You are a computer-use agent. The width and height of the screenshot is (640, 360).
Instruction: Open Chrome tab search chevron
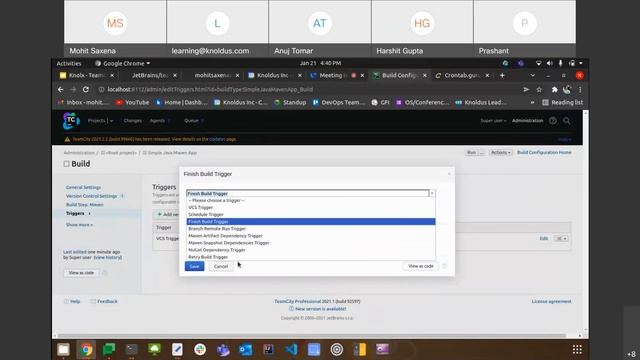[x=533, y=75]
